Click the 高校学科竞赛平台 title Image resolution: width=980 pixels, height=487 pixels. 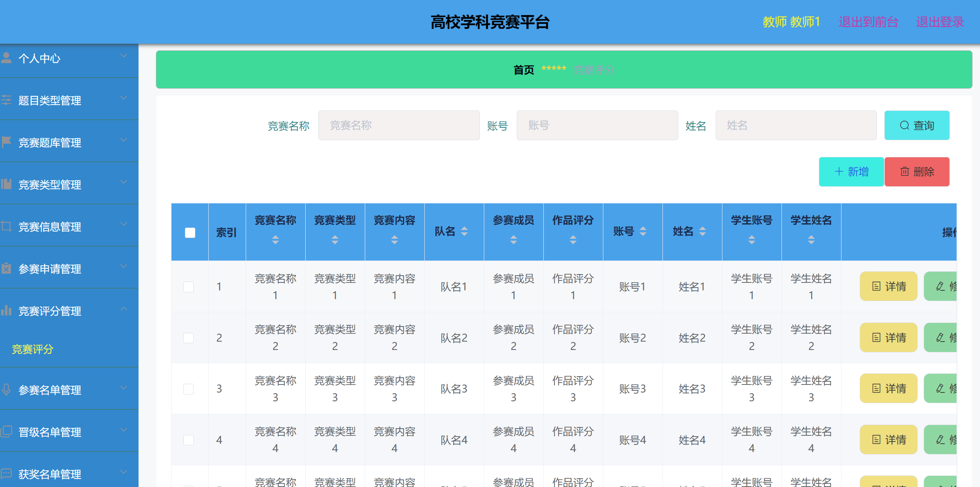pos(490,22)
